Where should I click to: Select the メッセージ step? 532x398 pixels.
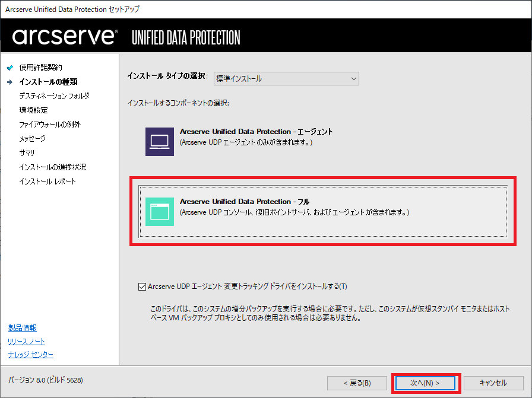[x=32, y=139]
